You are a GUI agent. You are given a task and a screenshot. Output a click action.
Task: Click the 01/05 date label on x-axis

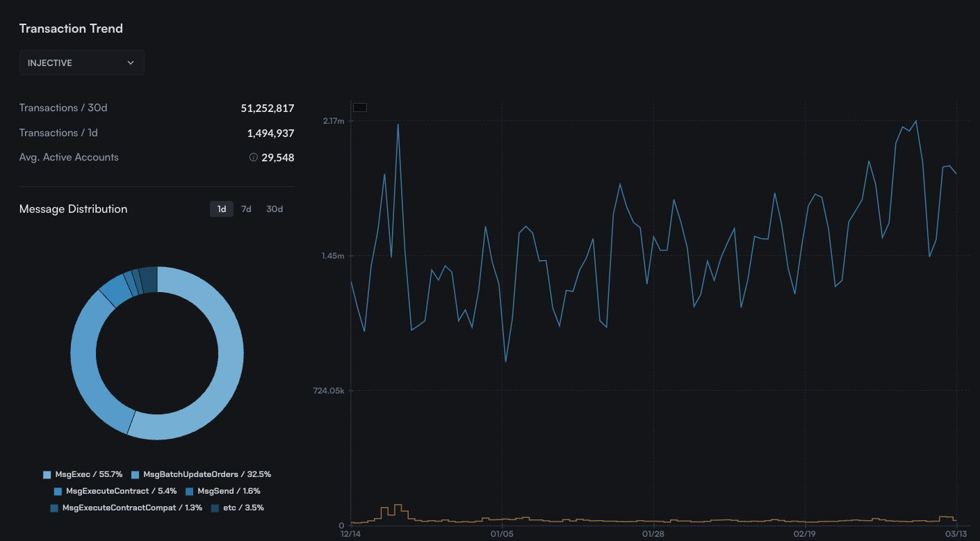pos(502,534)
